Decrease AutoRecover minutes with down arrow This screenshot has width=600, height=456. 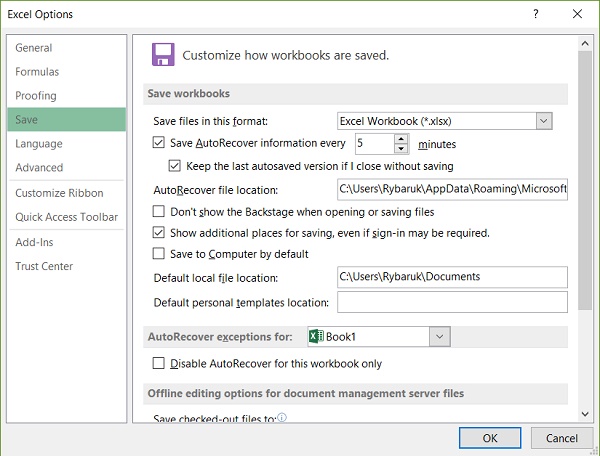[401, 148]
